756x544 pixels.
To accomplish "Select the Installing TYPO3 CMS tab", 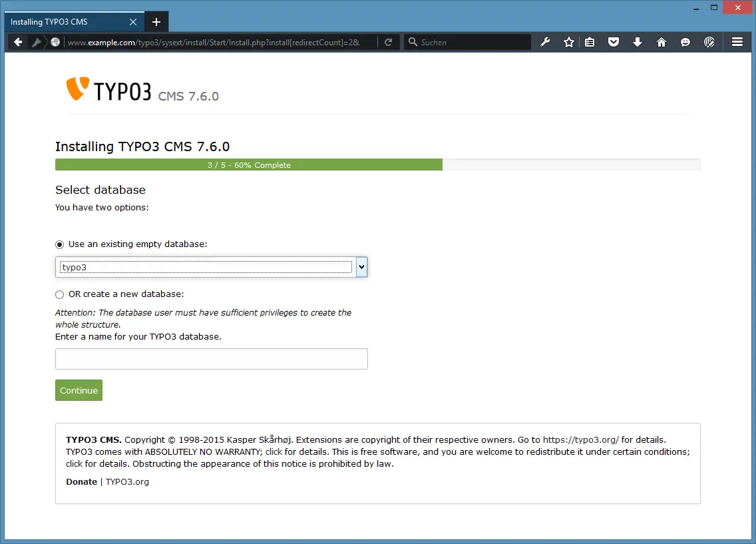I will pos(75,22).
